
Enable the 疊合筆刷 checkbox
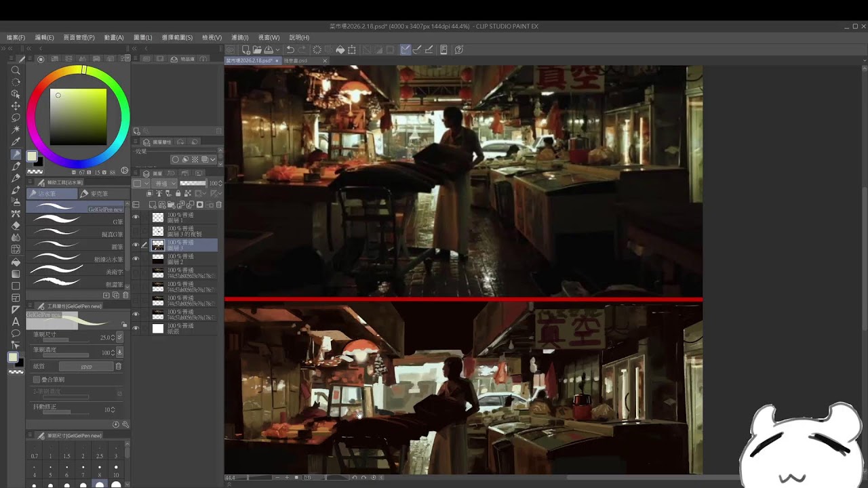pyautogui.click(x=37, y=380)
